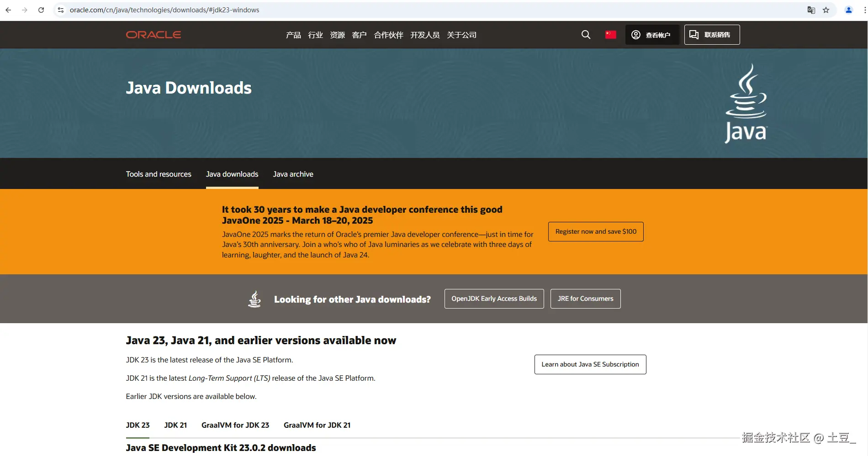Image resolution: width=868 pixels, height=456 pixels.
Task: Open the 资源 navigation menu
Action: click(337, 35)
